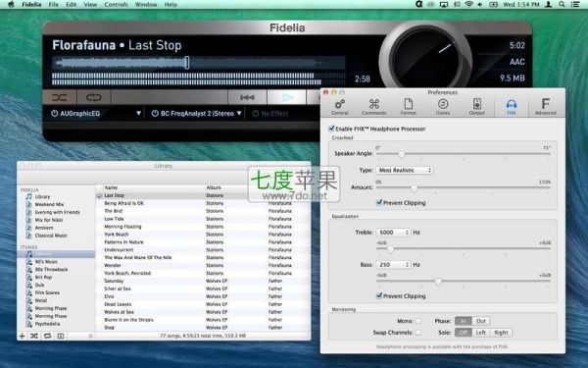Enable the Swap Channels checkbox
Screen dimensions: 588x368
click(x=418, y=333)
